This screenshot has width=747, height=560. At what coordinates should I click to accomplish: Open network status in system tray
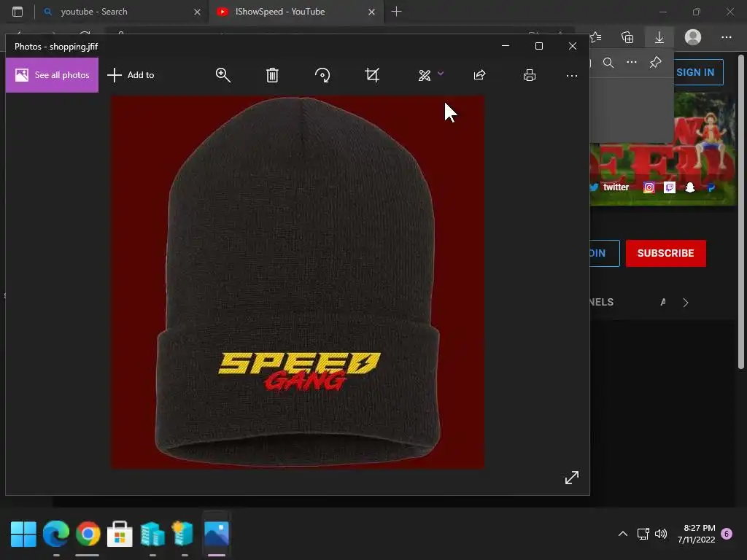point(643,534)
